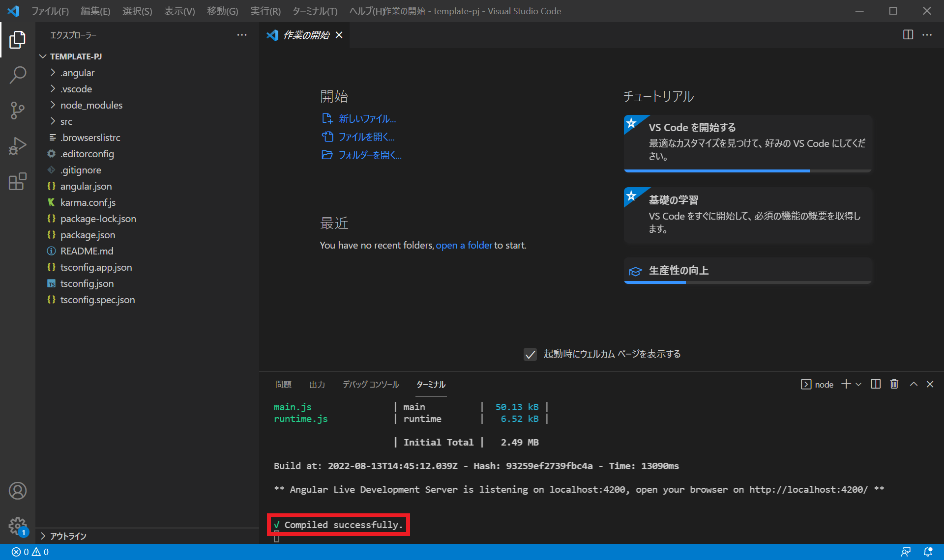
Task: Expand the node_modules folder
Action: (91, 105)
